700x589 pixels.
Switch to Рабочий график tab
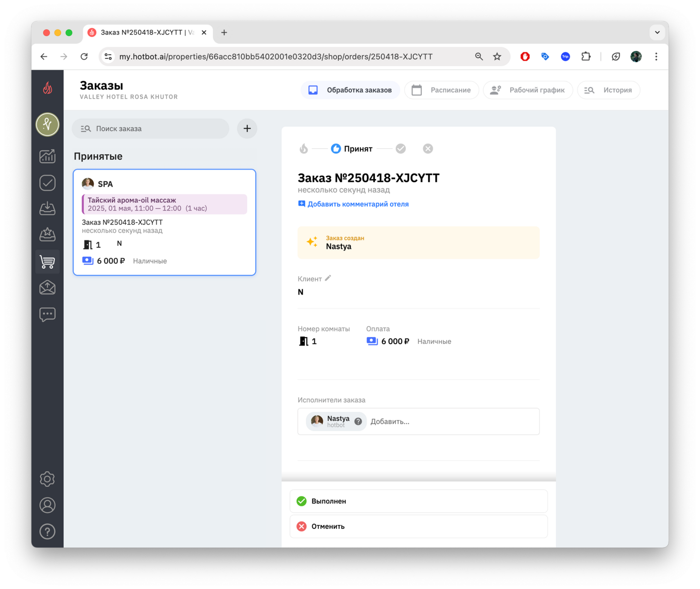[x=528, y=90]
